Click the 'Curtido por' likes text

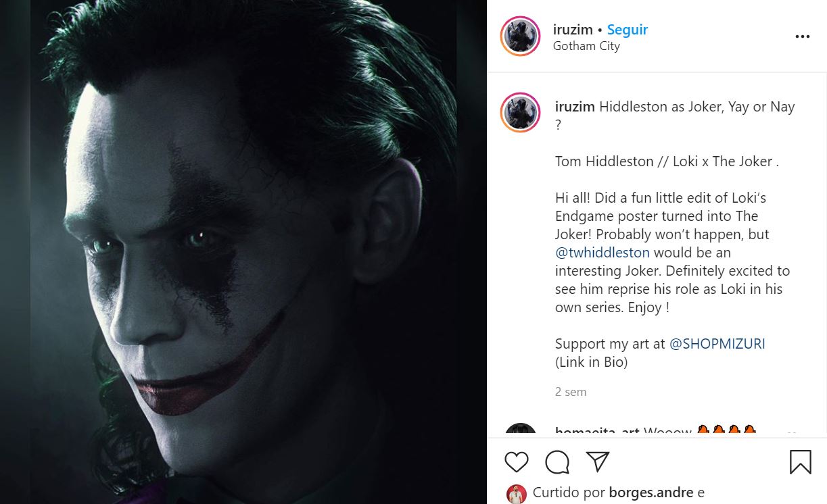coord(568,493)
